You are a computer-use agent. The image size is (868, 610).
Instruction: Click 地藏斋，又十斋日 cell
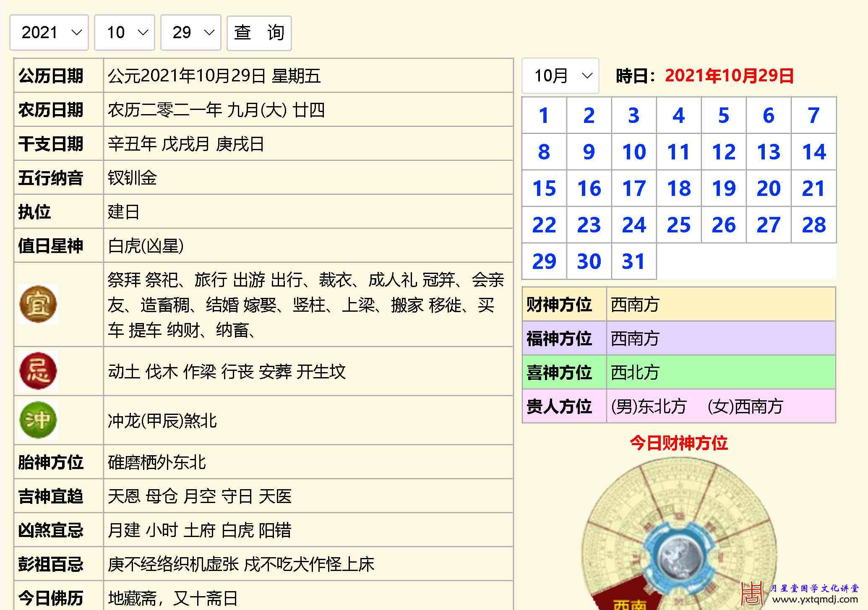(308, 596)
